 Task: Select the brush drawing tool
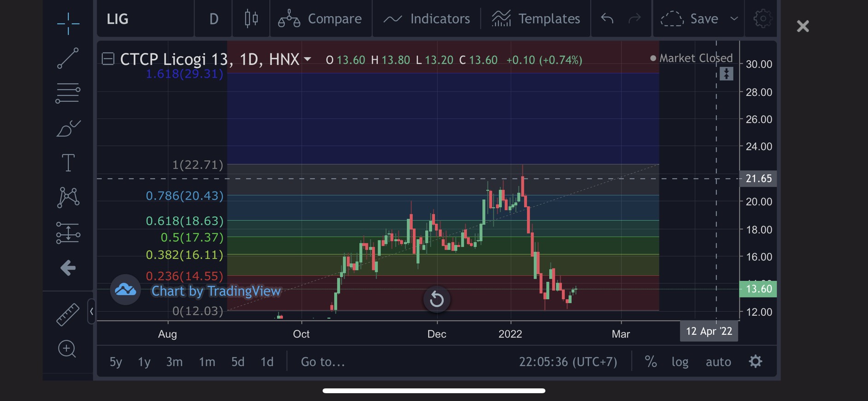[68, 128]
